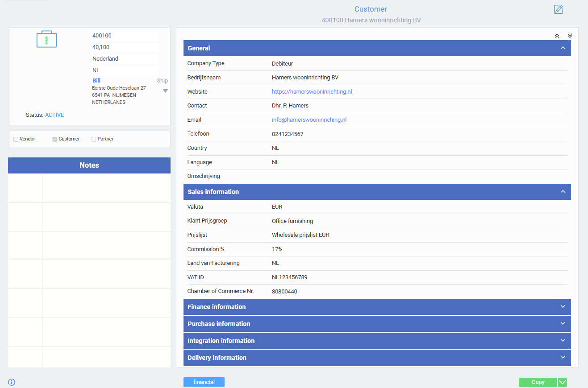The image size is (588, 388).
Task: Collapse the Sales information section
Action: [x=377, y=192]
